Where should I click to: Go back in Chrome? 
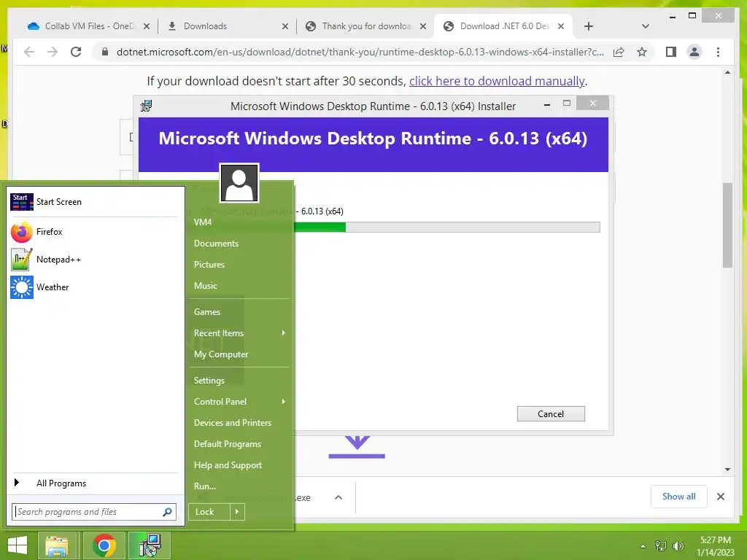coord(29,52)
